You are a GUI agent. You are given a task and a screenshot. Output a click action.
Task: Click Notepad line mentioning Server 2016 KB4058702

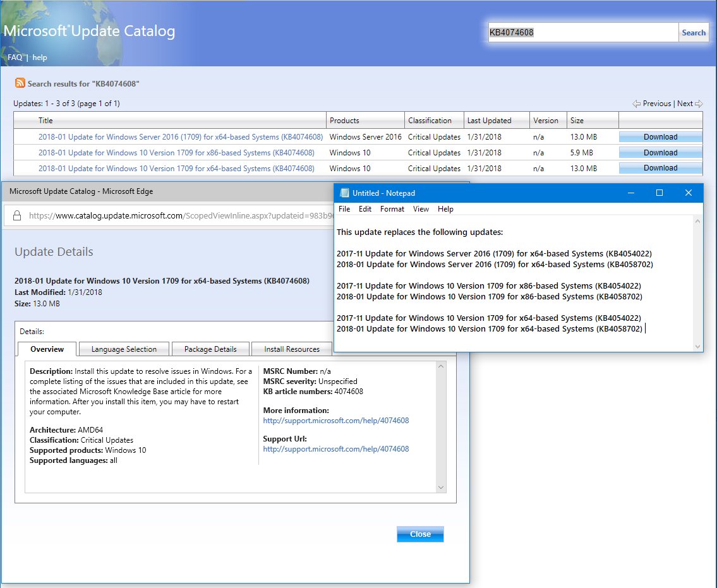click(495, 264)
